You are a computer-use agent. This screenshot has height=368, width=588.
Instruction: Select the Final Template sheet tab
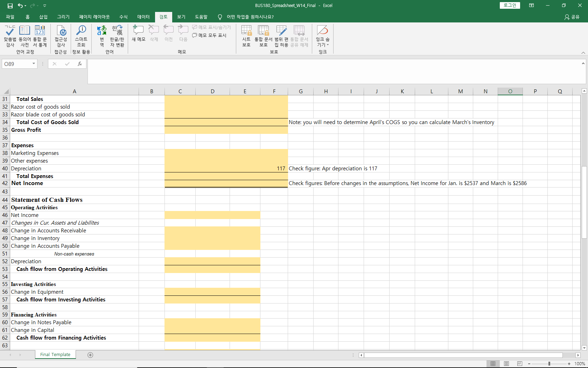tap(55, 354)
